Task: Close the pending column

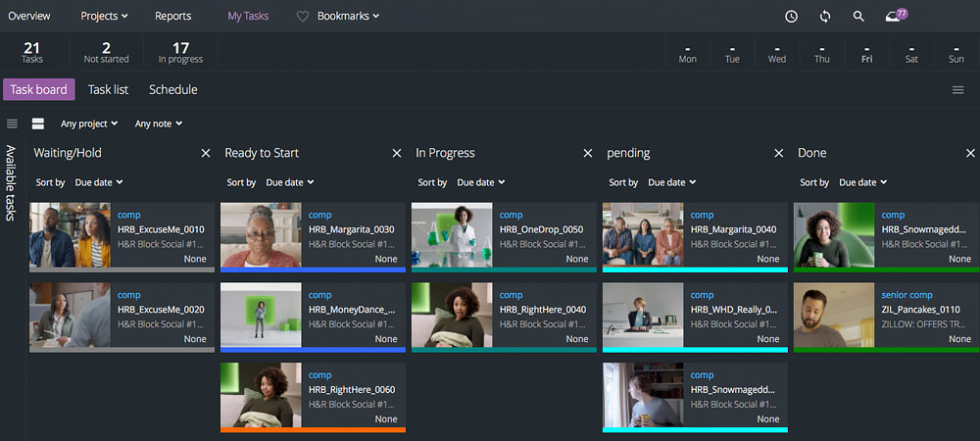Action: [x=779, y=153]
